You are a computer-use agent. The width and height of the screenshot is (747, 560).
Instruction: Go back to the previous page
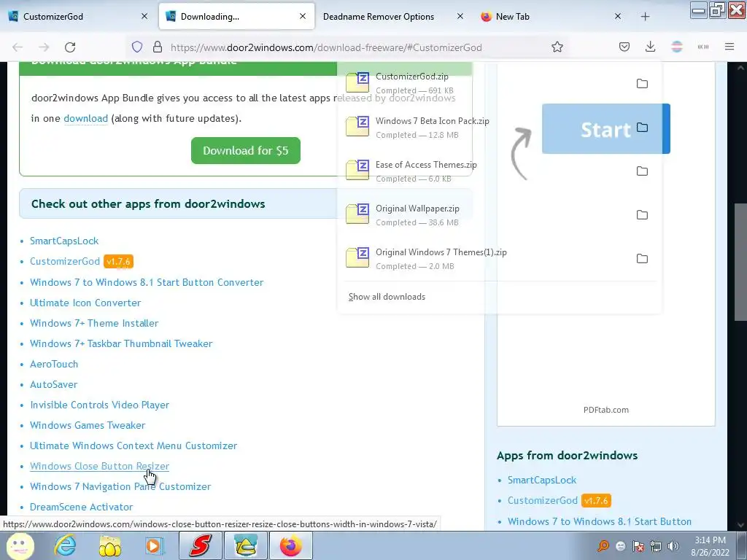point(18,47)
